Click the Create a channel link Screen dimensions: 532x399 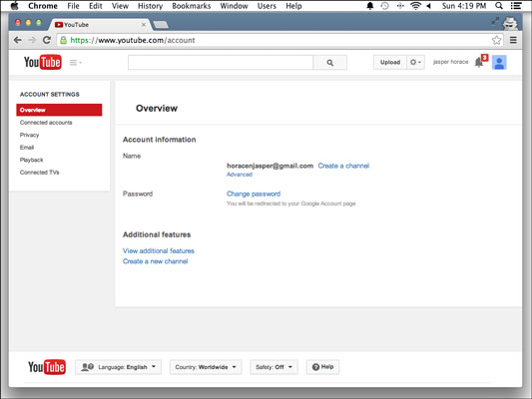pyautogui.click(x=343, y=166)
